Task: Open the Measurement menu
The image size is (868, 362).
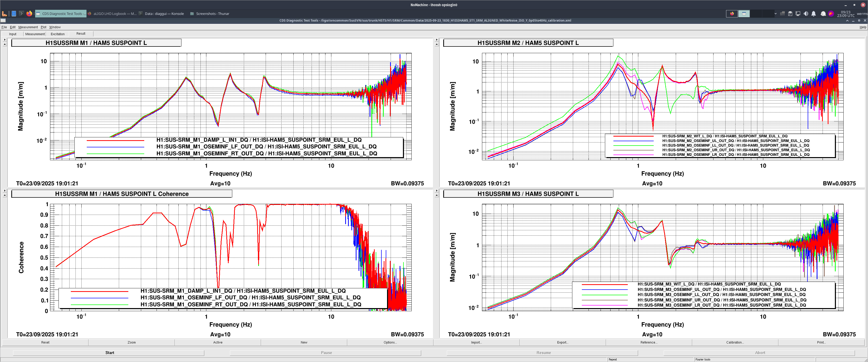Action: tap(28, 27)
